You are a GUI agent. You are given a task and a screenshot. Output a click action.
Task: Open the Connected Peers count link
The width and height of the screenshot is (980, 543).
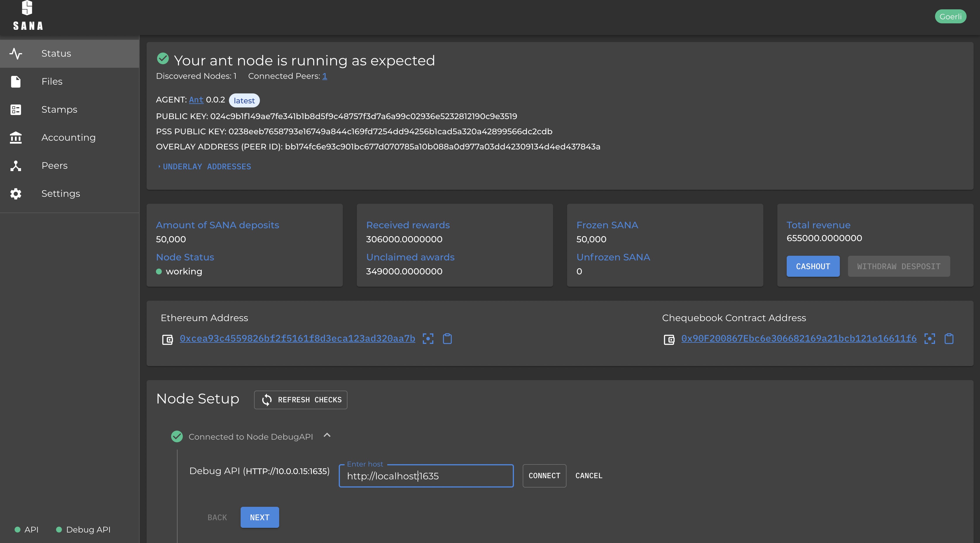tap(324, 76)
